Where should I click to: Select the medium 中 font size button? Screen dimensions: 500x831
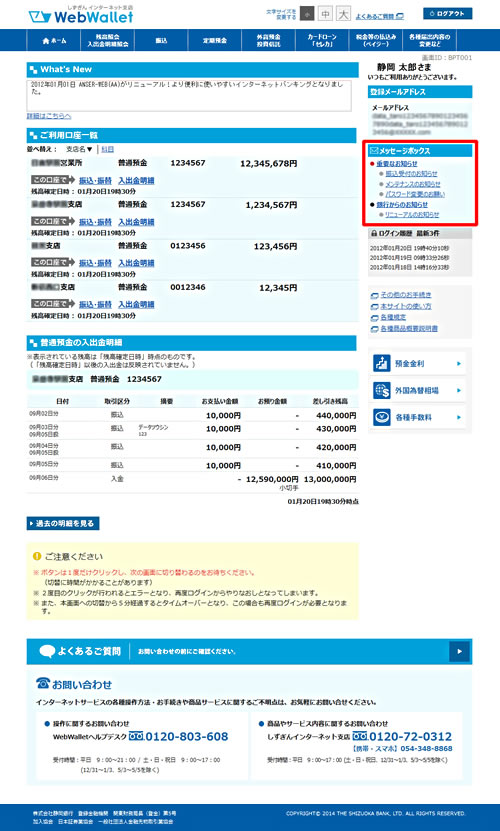tap(326, 14)
